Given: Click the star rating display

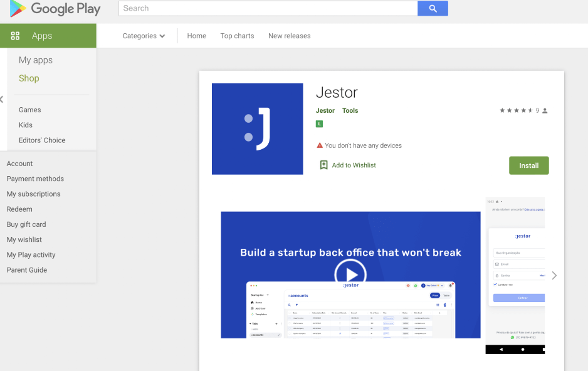Looking at the screenshot, I should [517, 110].
